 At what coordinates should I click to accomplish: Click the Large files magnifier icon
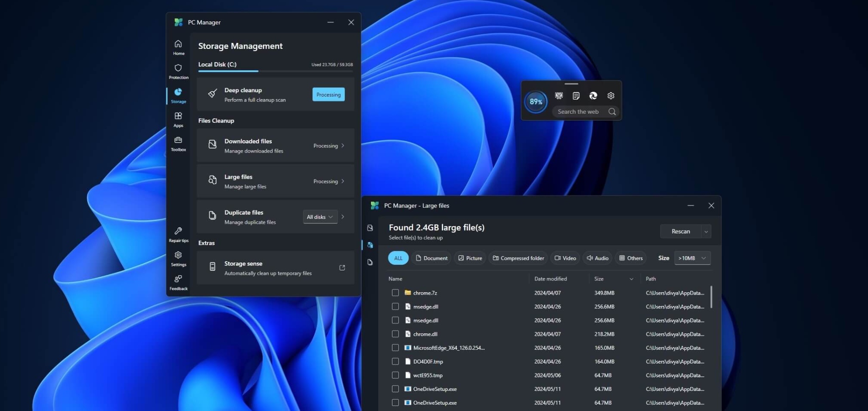[x=212, y=180]
